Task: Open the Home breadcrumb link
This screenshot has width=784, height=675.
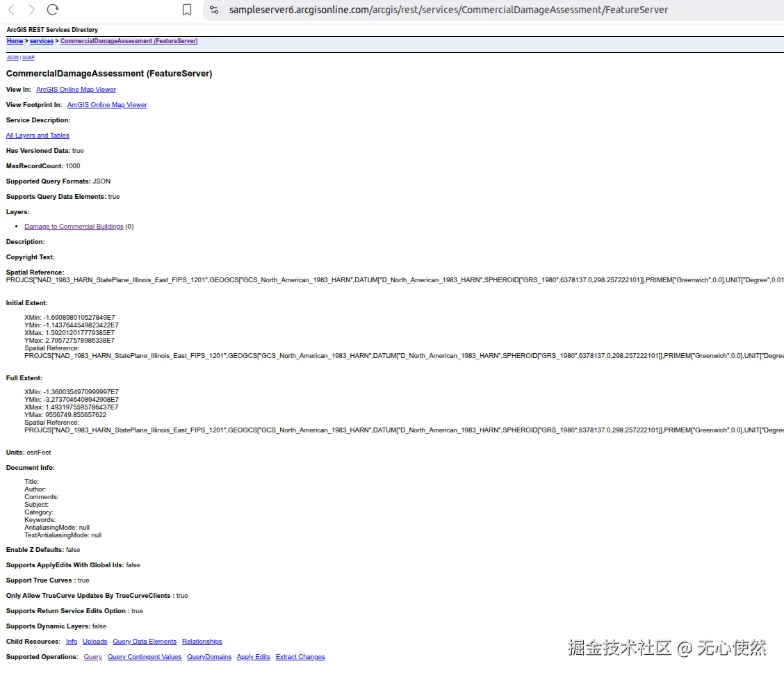Action: pos(15,41)
